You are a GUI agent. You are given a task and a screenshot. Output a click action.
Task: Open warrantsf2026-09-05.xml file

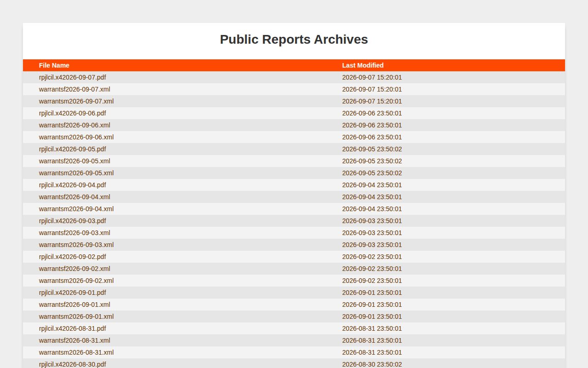(74, 161)
